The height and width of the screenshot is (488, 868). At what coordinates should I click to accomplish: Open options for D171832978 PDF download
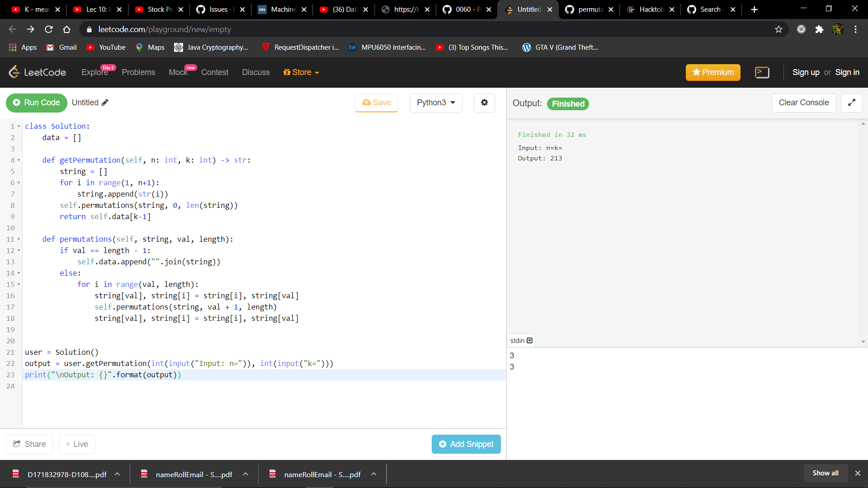pyautogui.click(x=117, y=474)
